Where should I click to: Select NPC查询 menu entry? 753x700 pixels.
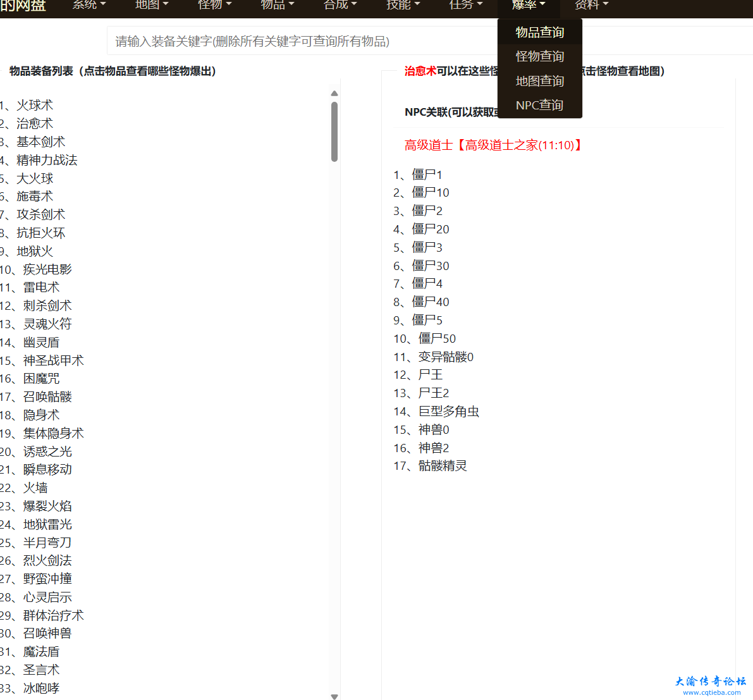pos(540,105)
